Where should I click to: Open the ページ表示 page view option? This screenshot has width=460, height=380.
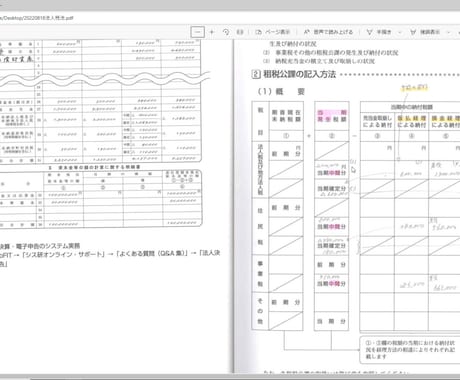point(273,32)
